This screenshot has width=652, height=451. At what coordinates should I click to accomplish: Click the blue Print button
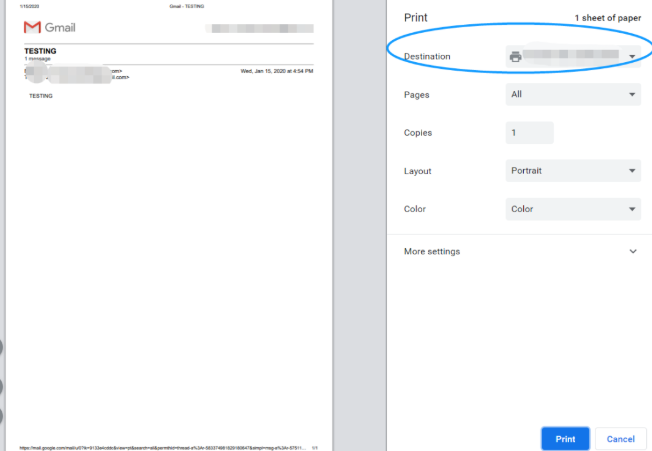(565, 438)
